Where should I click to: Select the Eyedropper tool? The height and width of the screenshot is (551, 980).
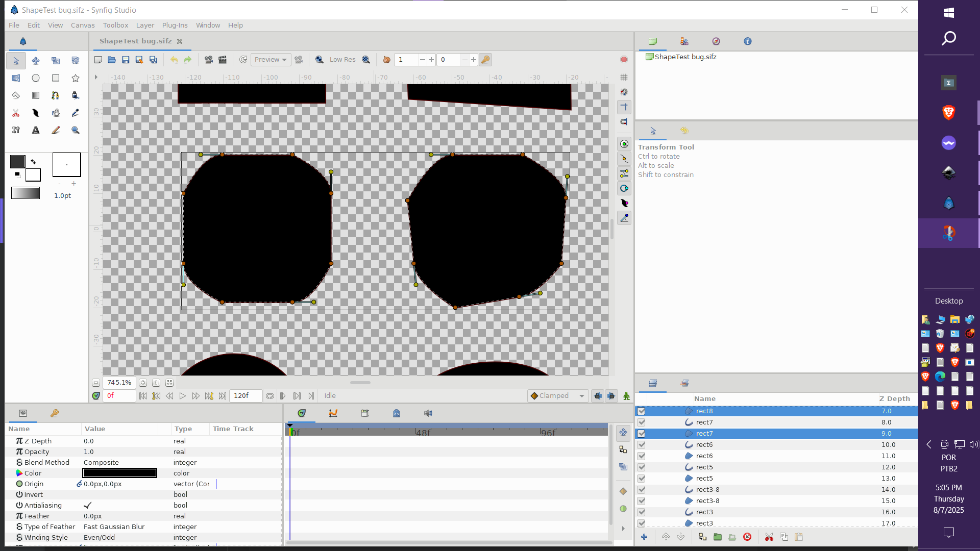[x=76, y=113]
